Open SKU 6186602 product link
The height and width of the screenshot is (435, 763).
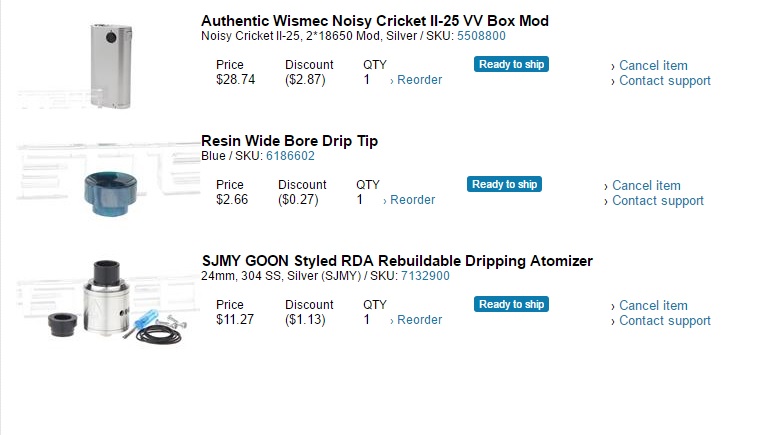tap(290, 156)
